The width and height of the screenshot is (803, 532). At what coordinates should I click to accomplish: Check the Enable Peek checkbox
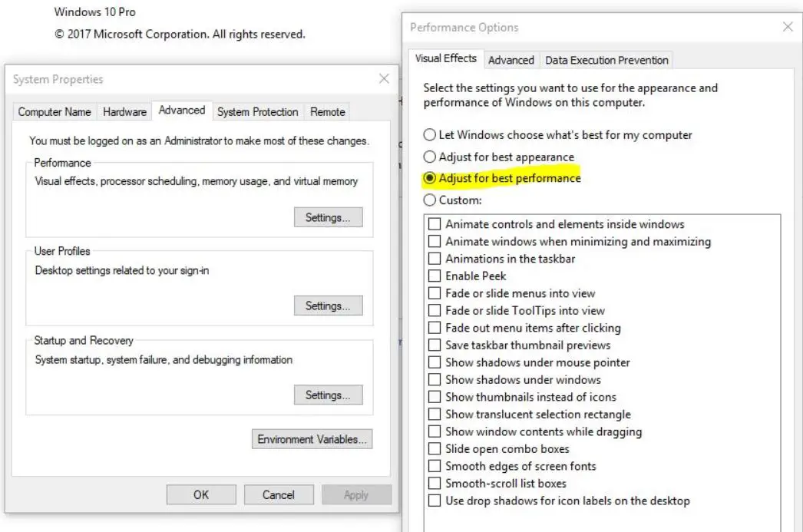(x=435, y=276)
